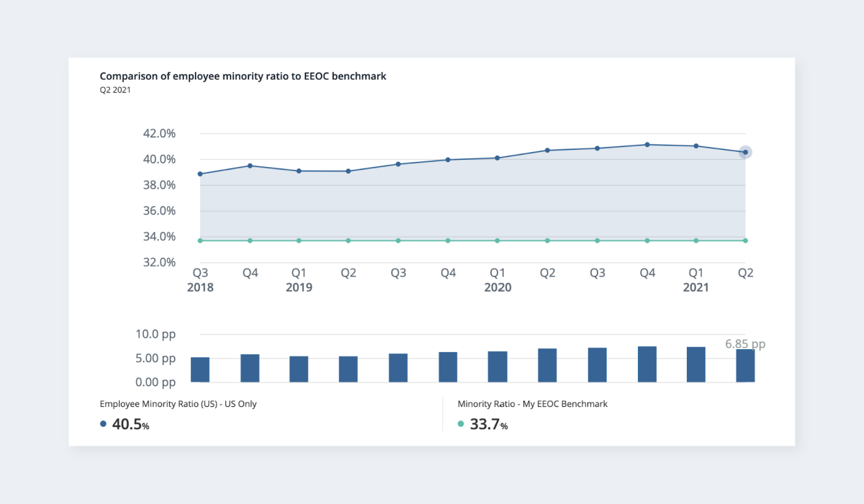The width and height of the screenshot is (864, 504).
Task: Click the Q2 2021 subtitle
Action: (115, 90)
